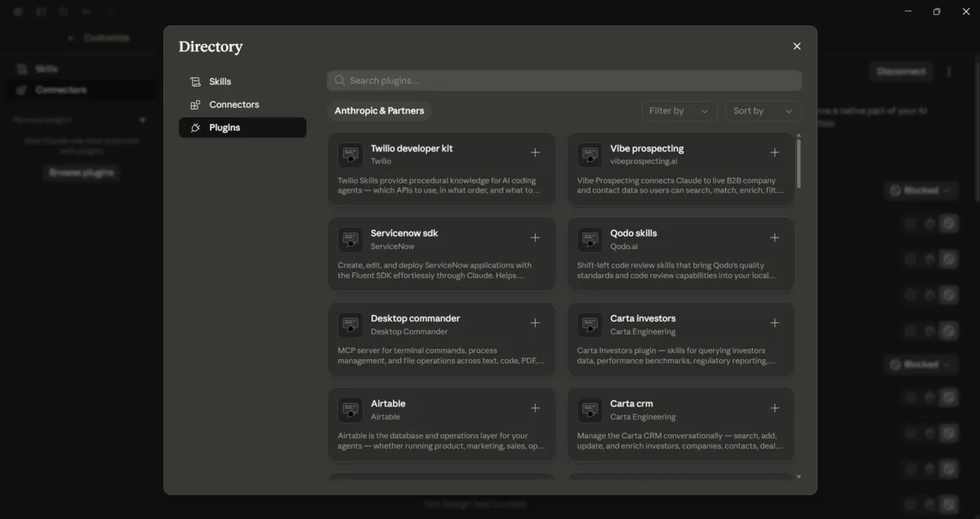Click the Connectors grid icon in Directory sidebar
This screenshot has height=519, width=980.
pyautogui.click(x=195, y=104)
